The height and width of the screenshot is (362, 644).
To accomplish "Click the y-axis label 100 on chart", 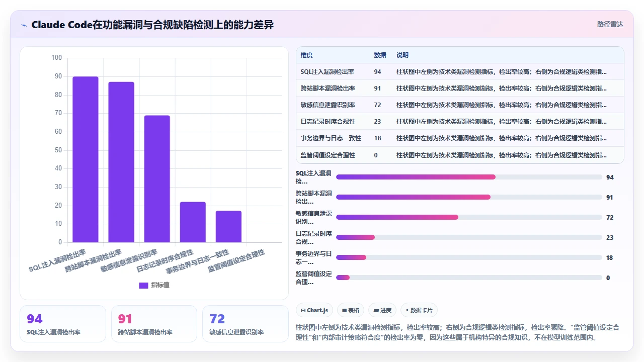I will tap(56, 58).
